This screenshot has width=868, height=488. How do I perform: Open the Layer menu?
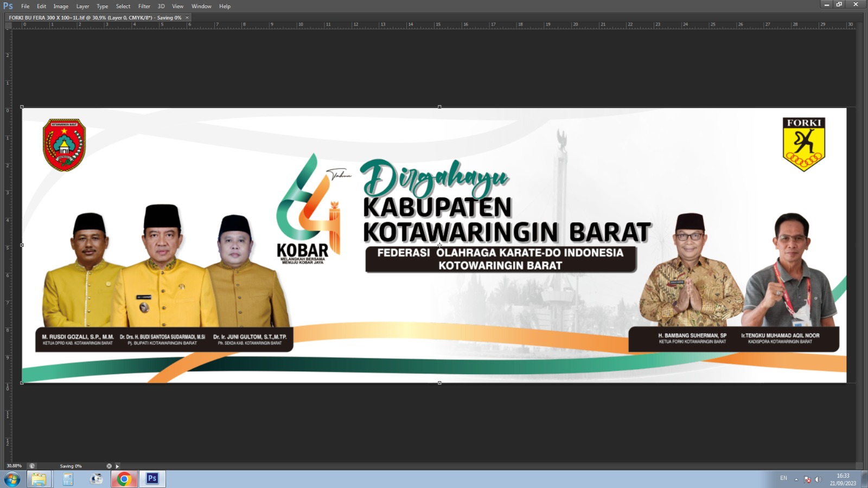(x=82, y=7)
